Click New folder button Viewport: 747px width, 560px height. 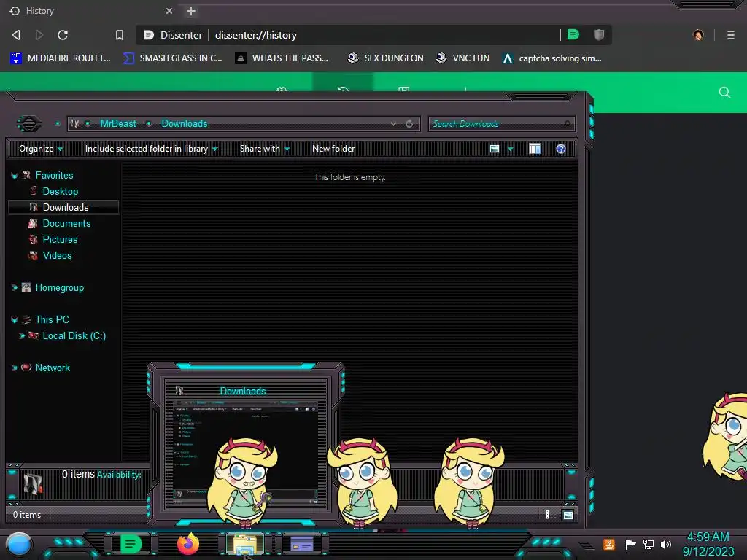click(333, 149)
